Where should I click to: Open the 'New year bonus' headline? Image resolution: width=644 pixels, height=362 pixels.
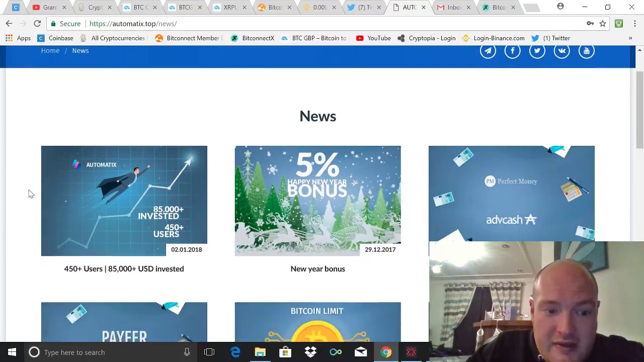pos(317,269)
